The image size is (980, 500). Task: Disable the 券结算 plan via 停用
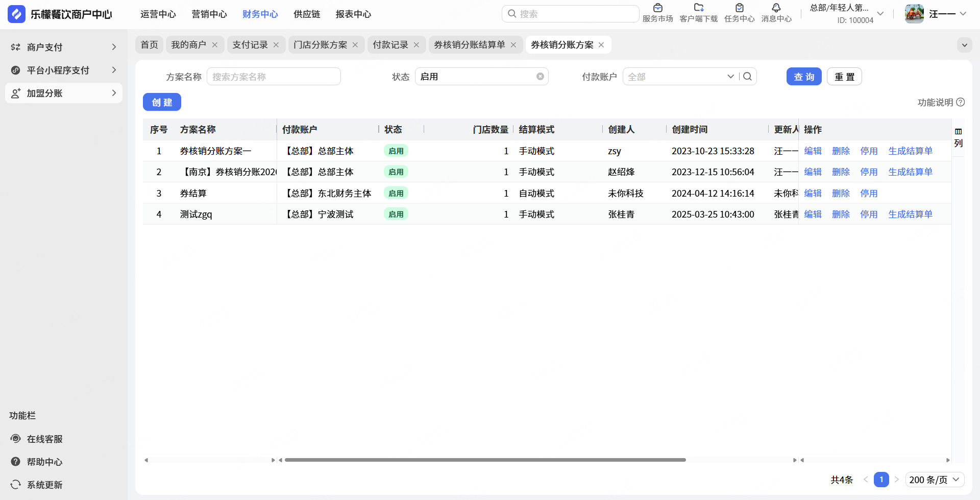(x=869, y=194)
